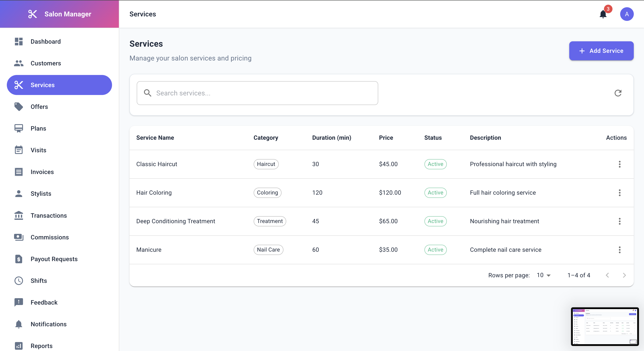This screenshot has height=351, width=644.
Task: Click the Search services input field
Action: (x=257, y=93)
